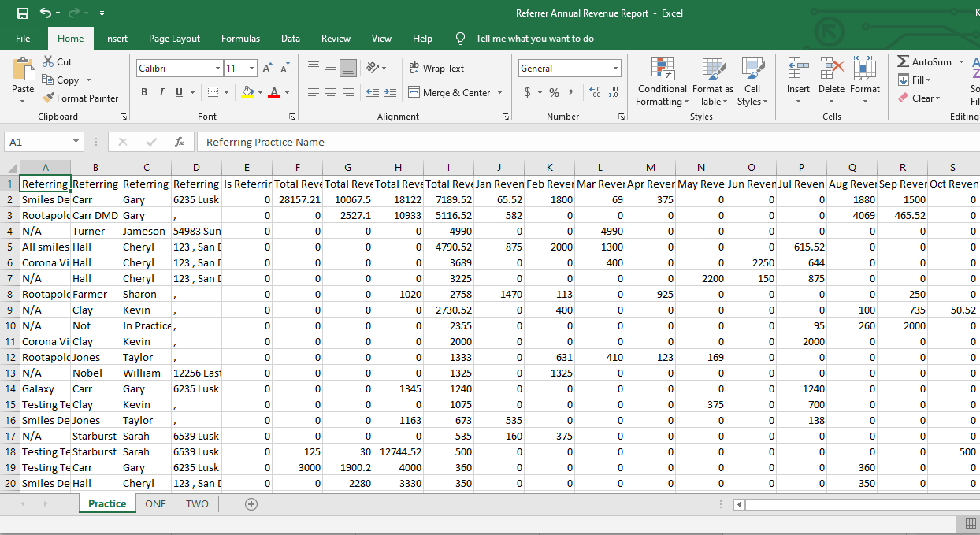The height and width of the screenshot is (535, 980).
Task: Expand the General number format dropdown
Action: click(x=615, y=69)
